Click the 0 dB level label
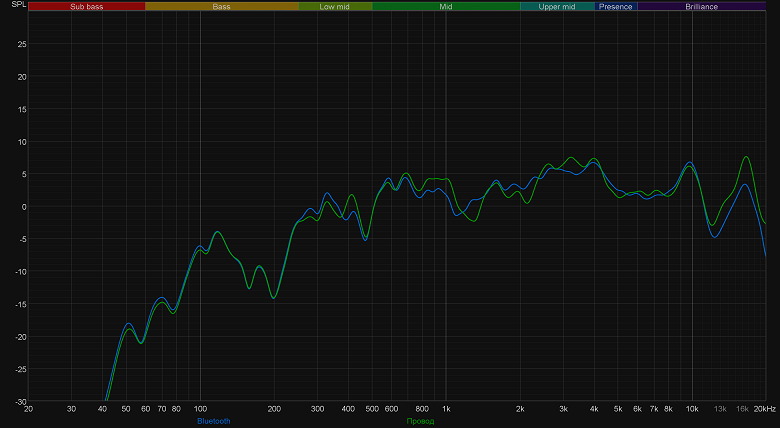Screen dimensions: 780x428 (x=24, y=207)
